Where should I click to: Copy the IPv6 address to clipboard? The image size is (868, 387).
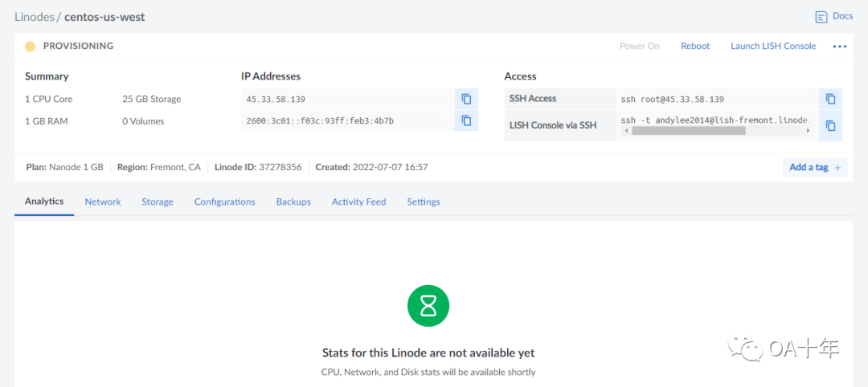tap(466, 120)
